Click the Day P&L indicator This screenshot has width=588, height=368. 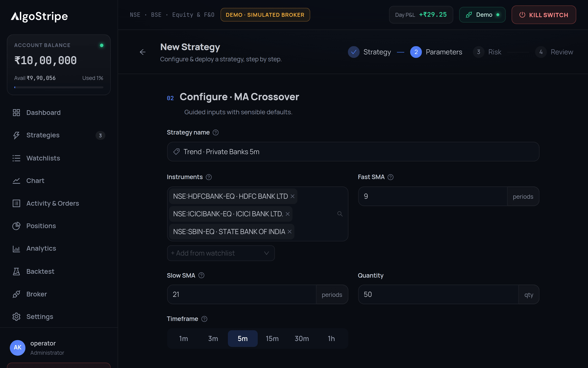tap(421, 15)
